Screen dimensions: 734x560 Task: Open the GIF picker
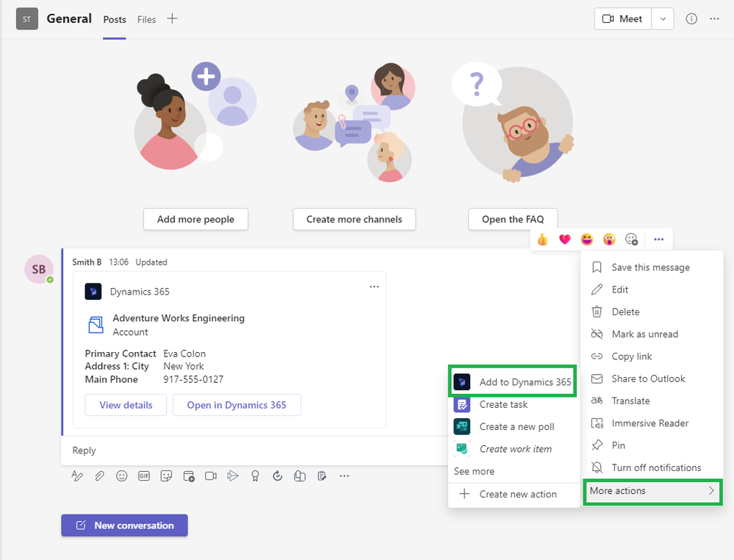point(144,476)
